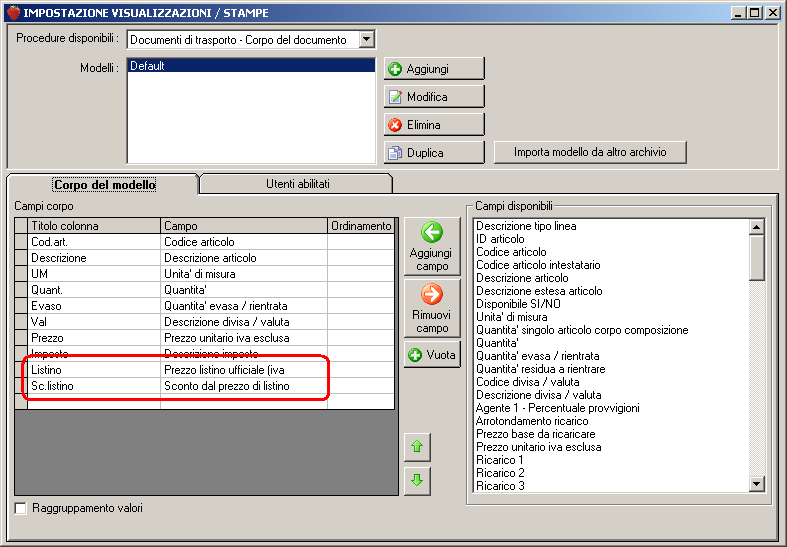Click Importa modello da altro archivio

tap(590, 152)
